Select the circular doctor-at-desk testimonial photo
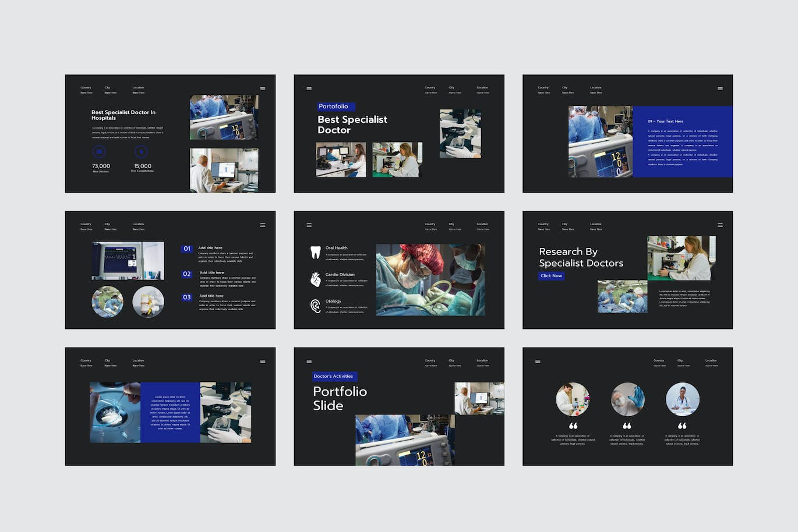Viewport: 798px width, 532px height. [682, 399]
